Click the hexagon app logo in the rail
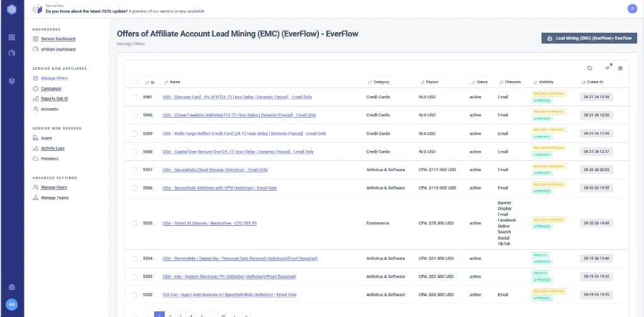The image size is (644, 317). [x=12, y=9]
